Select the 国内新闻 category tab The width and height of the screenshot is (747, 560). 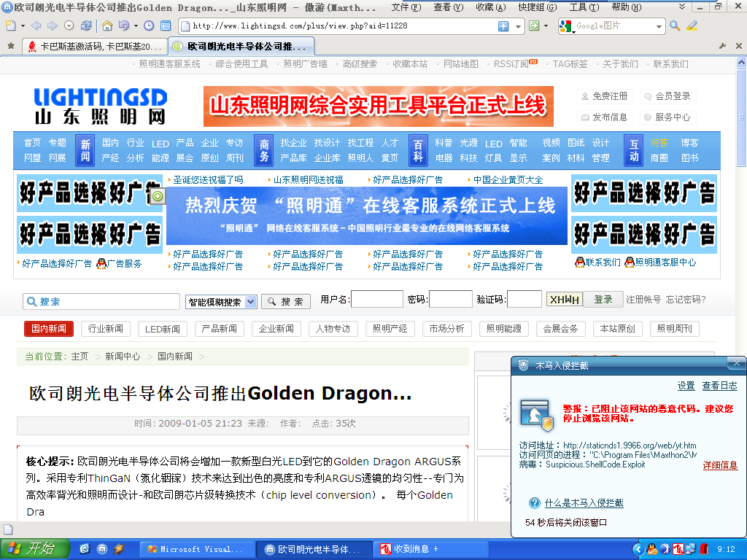coord(49,329)
